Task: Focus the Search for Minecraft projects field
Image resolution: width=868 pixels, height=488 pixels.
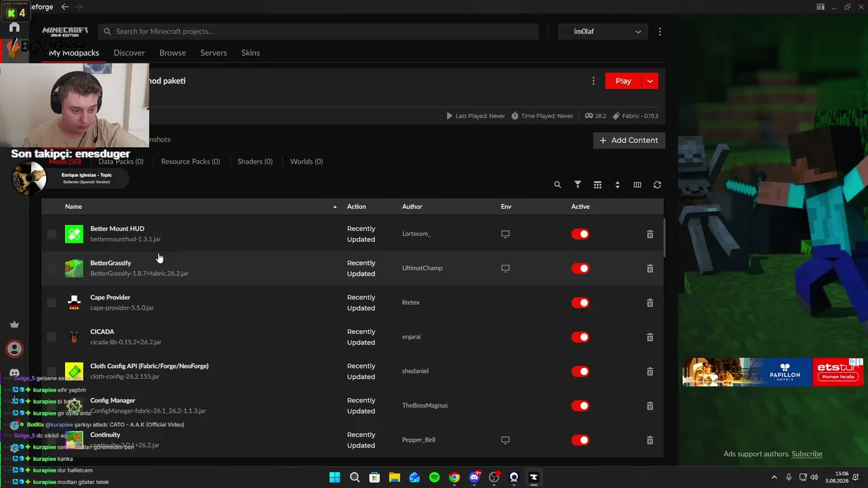Action: click(319, 31)
